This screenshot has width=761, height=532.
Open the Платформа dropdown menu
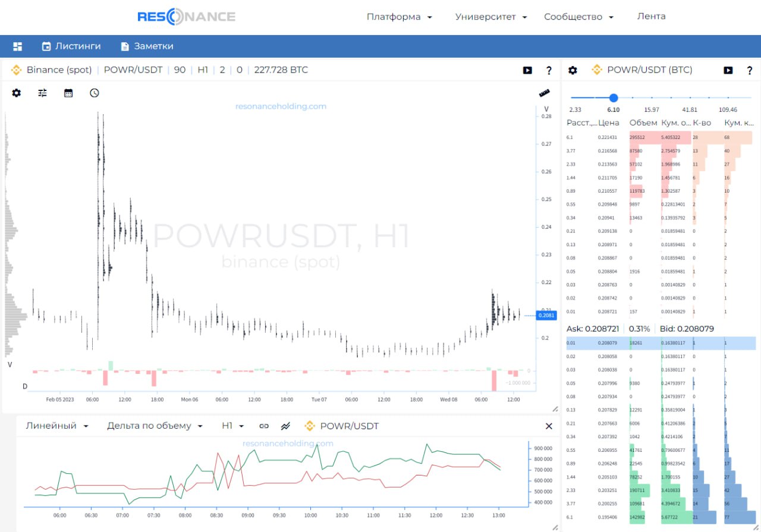tap(400, 17)
